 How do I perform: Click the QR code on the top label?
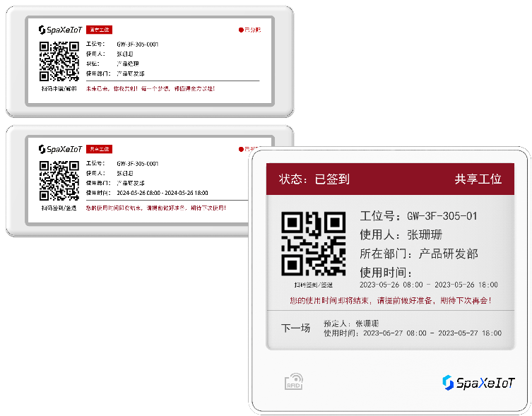59,61
